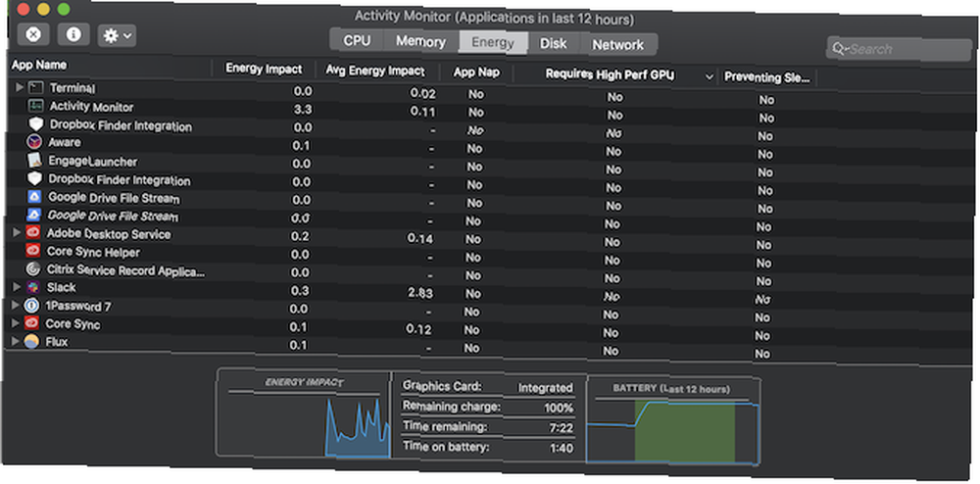The height and width of the screenshot is (484, 980).
Task: Click the Time remaining 7:22 value
Action: (561, 428)
